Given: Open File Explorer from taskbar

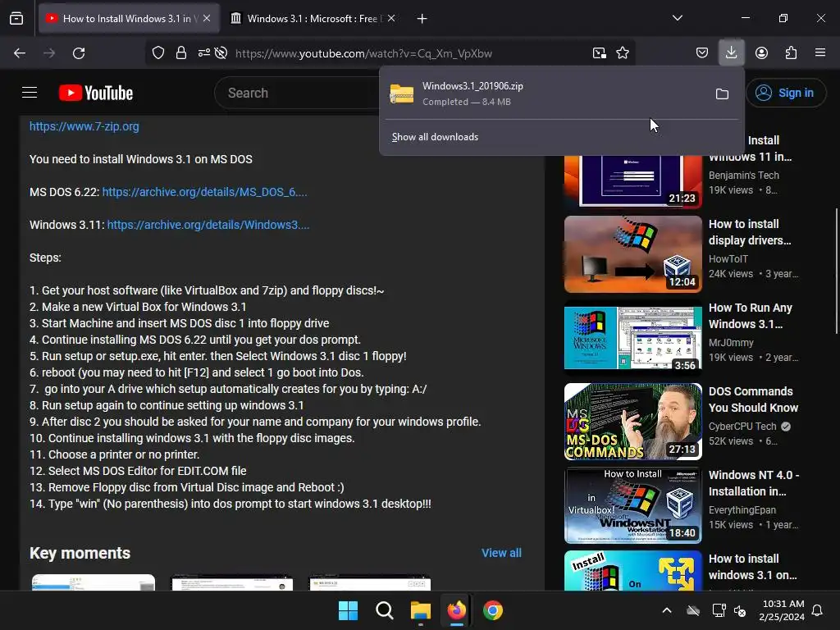Looking at the screenshot, I should pos(421,610).
